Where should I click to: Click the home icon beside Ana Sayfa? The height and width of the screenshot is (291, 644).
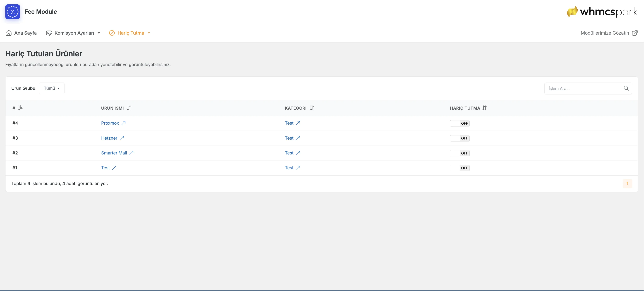[9, 33]
